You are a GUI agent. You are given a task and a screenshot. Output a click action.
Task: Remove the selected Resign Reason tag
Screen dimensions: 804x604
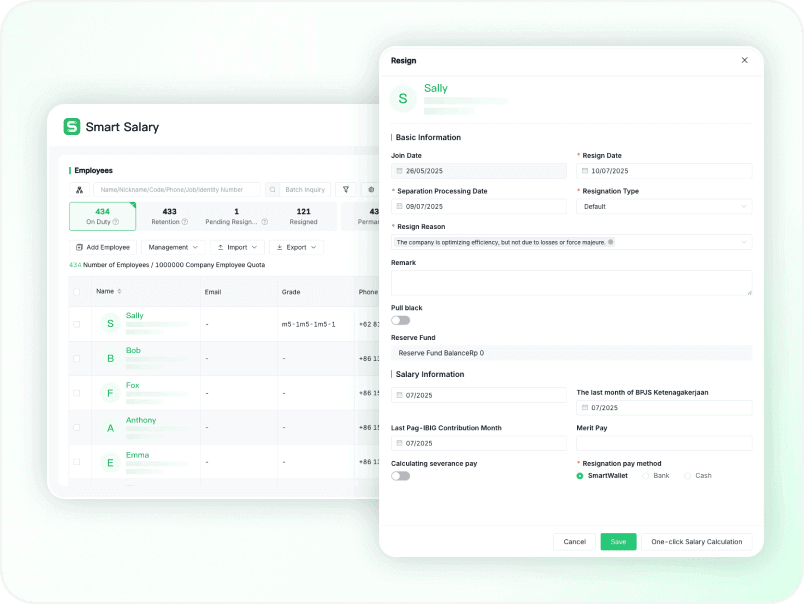coord(611,242)
